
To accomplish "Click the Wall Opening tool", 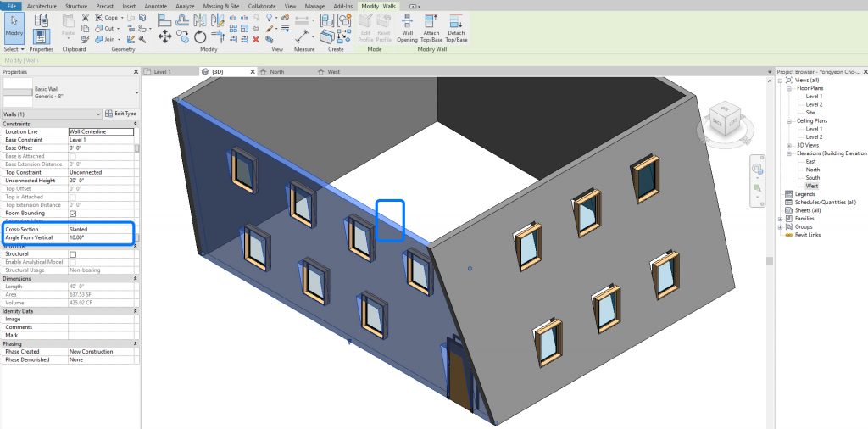I will pos(407,28).
